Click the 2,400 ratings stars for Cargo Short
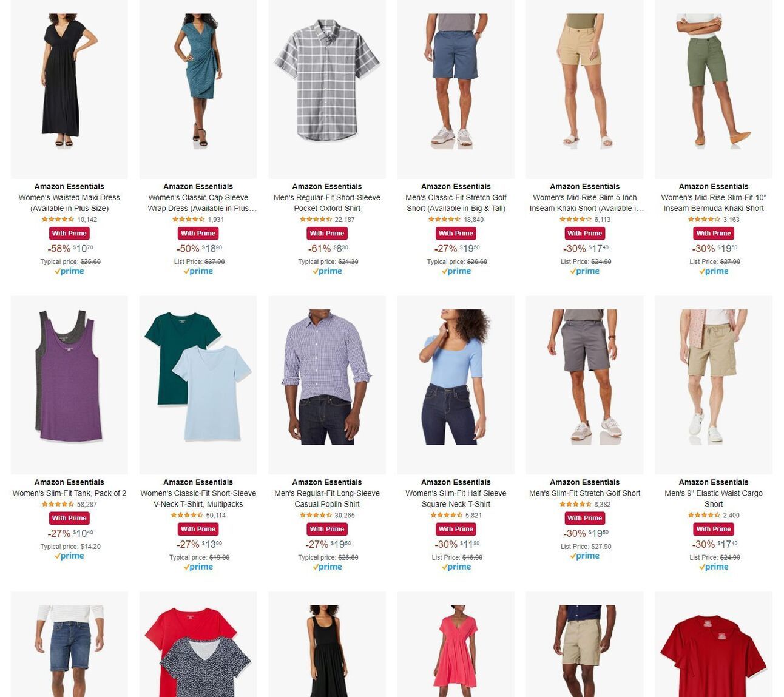 coord(704,516)
